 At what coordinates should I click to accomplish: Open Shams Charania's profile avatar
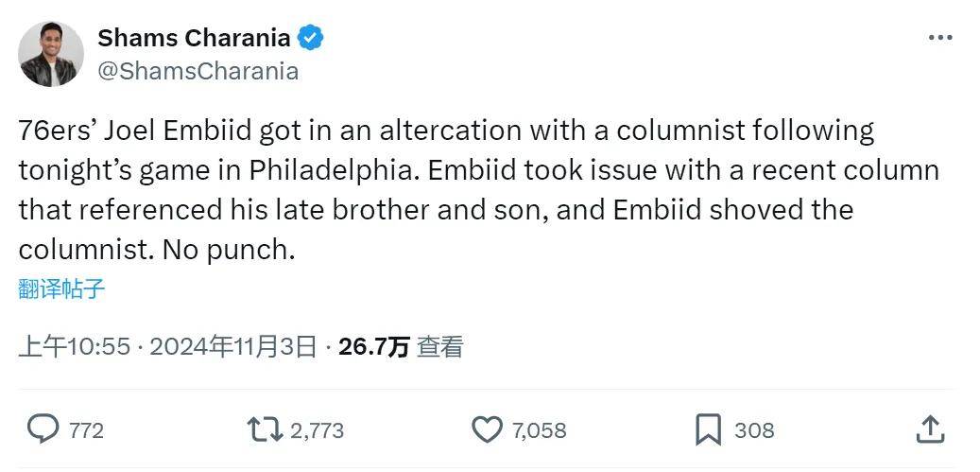click(x=51, y=54)
